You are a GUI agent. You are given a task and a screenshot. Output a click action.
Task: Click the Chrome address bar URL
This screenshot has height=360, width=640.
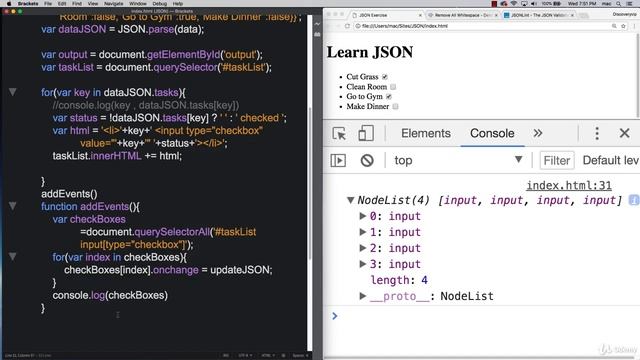[x=404, y=26]
